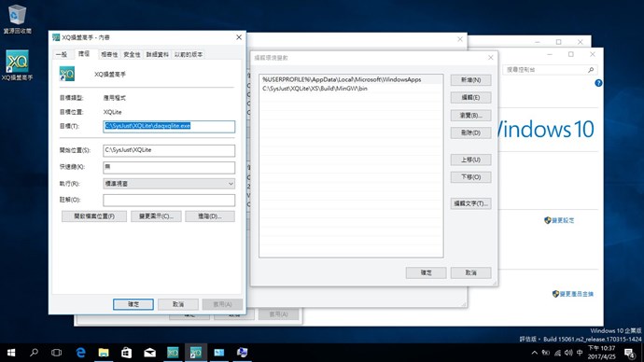The image size is (644, 362).
Task: Expand the 執行(R) window mode dropdown
Action: click(169, 184)
